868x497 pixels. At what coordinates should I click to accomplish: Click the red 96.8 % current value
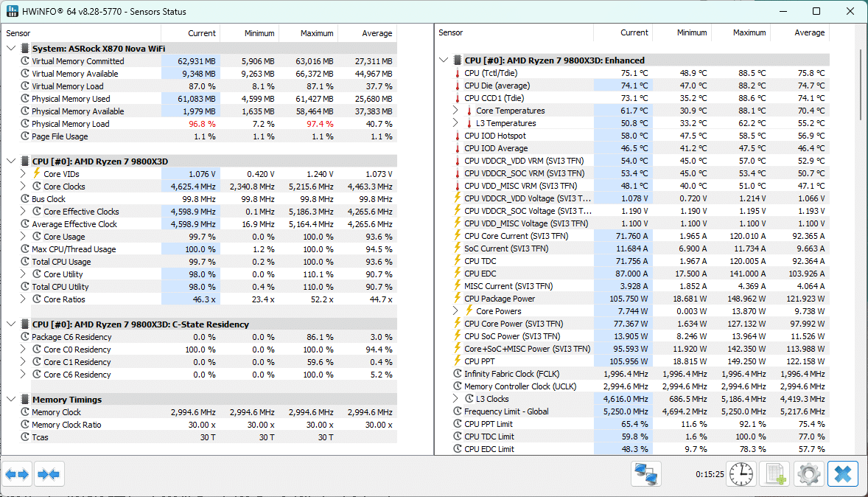click(x=202, y=124)
